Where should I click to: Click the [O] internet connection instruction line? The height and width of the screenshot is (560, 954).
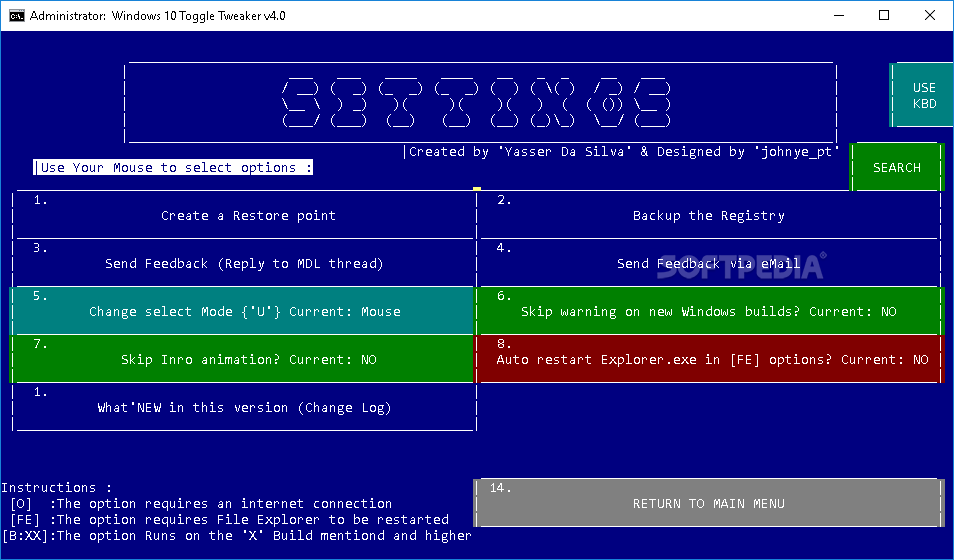tap(201, 503)
